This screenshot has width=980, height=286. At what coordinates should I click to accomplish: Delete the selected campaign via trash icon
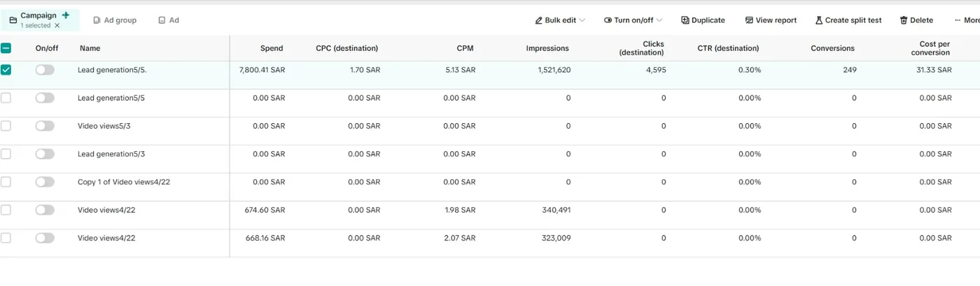(916, 20)
